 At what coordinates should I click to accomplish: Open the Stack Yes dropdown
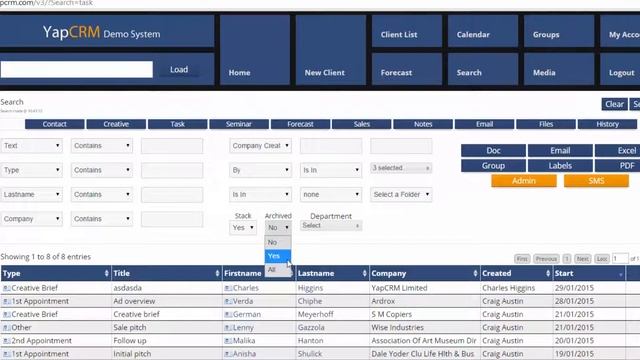pyautogui.click(x=243, y=227)
